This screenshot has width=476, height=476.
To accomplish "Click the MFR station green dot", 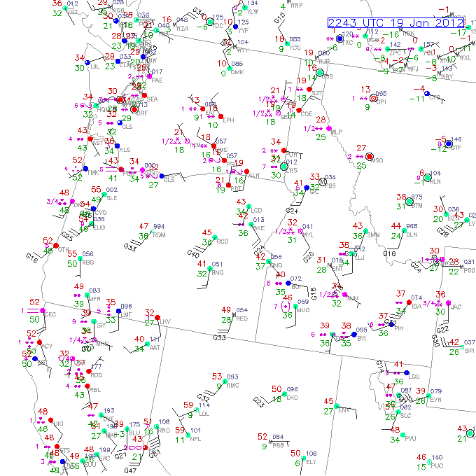I will [x=87, y=295].
